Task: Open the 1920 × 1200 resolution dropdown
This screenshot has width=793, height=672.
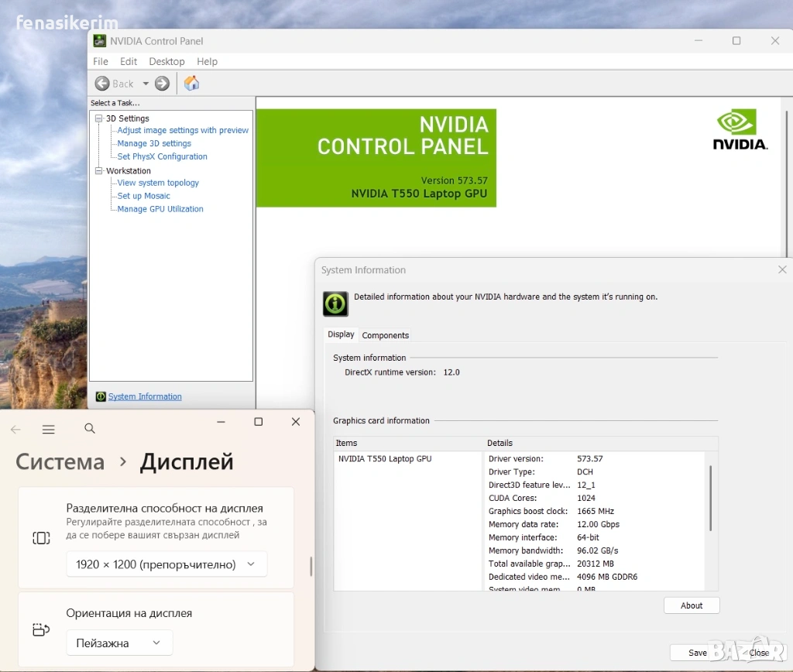Action: click(x=166, y=564)
